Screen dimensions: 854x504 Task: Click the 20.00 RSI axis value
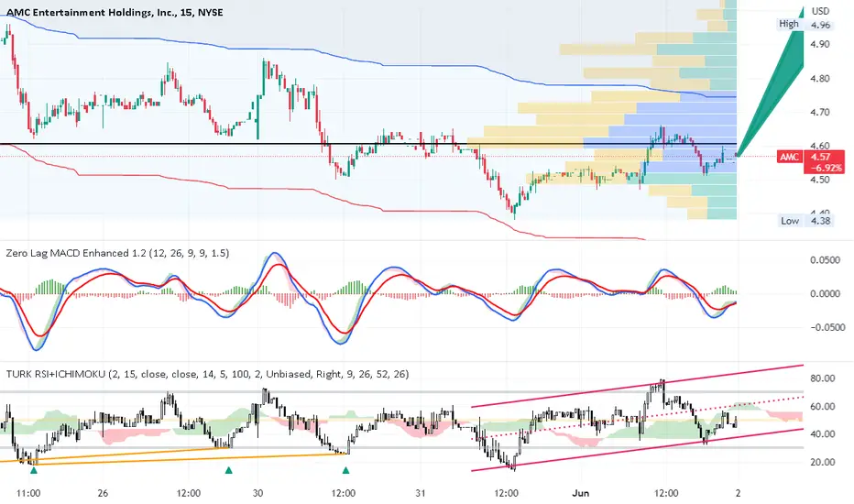[823, 462]
